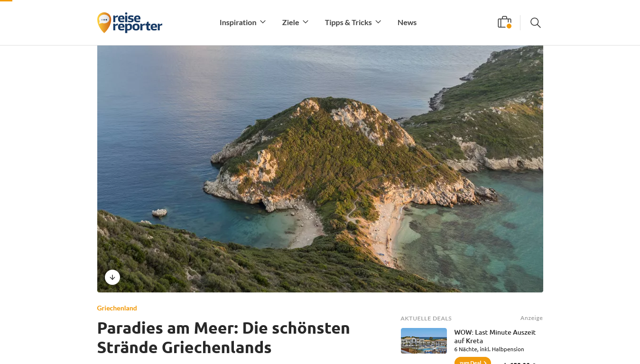640x364 pixels.
Task: Go to the News section
Action: coord(407,22)
